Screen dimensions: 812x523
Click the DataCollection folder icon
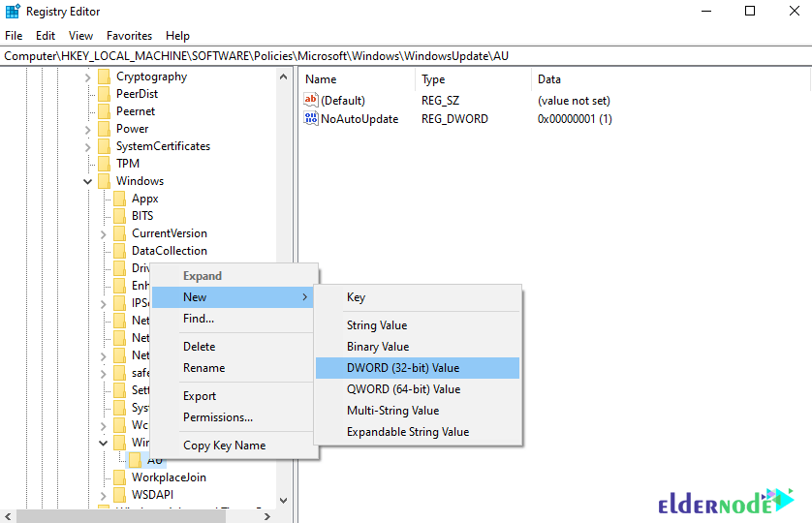click(x=119, y=251)
